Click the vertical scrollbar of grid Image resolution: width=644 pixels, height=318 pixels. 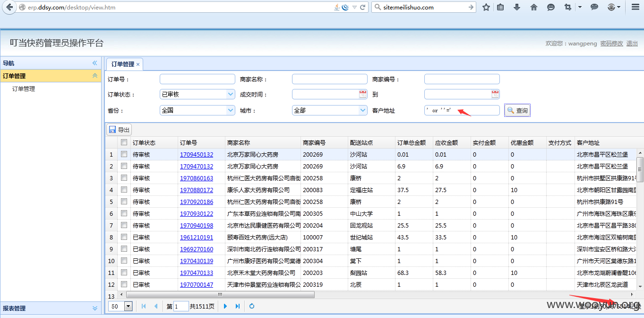tap(640, 169)
